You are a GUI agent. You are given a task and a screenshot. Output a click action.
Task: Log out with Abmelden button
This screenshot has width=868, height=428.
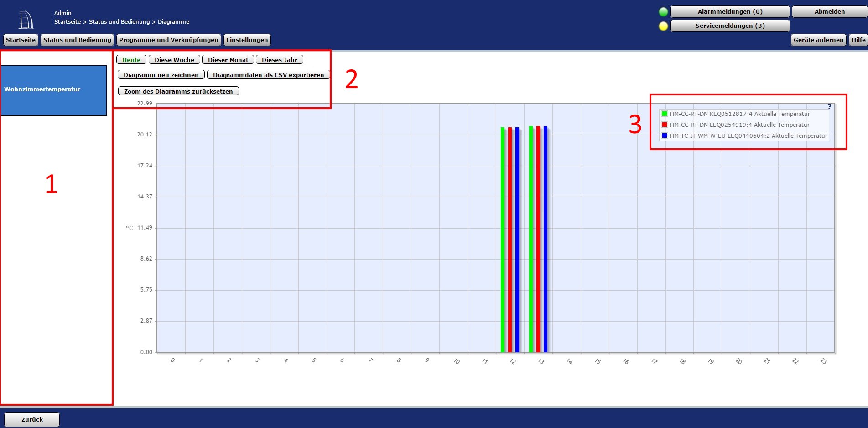(x=830, y=12)
